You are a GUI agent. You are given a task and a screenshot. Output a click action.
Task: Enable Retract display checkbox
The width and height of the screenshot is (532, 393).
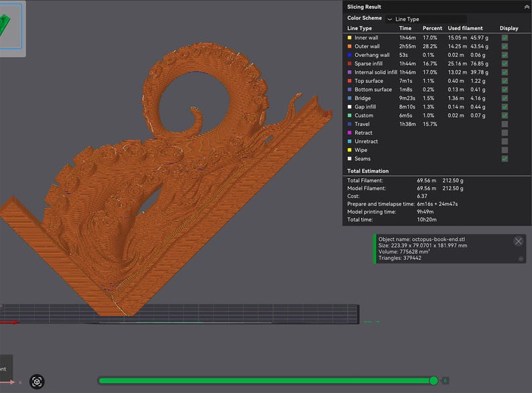pyautogui.click(x=505, y=133)
